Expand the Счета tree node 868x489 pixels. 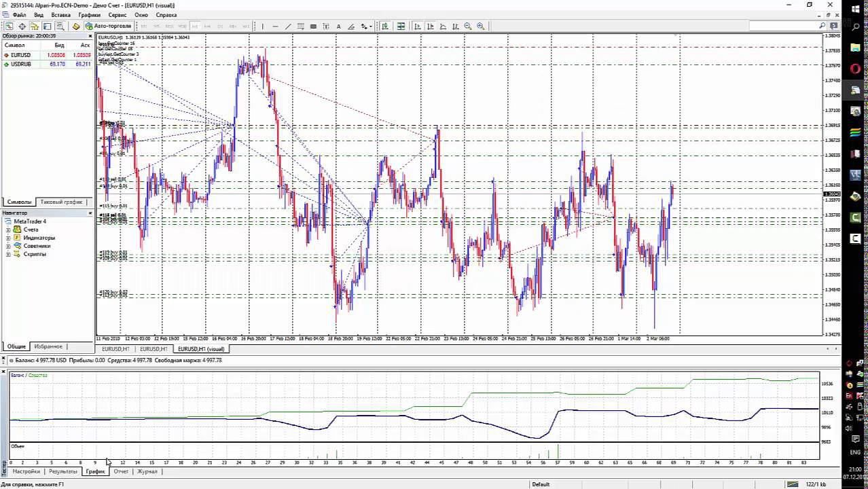tap(8, 230)
